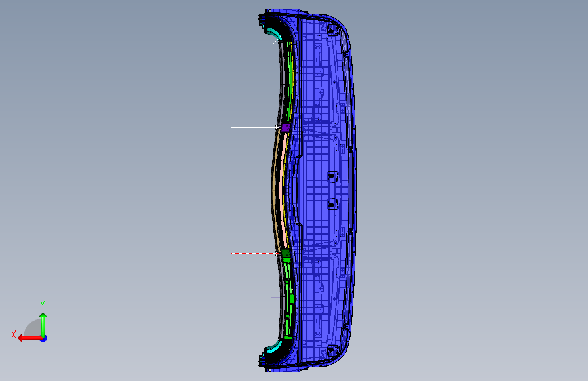Click the red X axis arrow of the triad
This screenshot has width=588, height=381.
tap(30, 338)
